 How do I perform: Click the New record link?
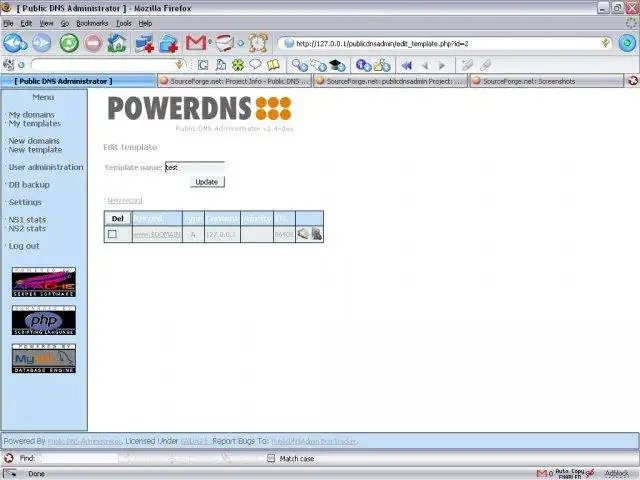(124, 200)
